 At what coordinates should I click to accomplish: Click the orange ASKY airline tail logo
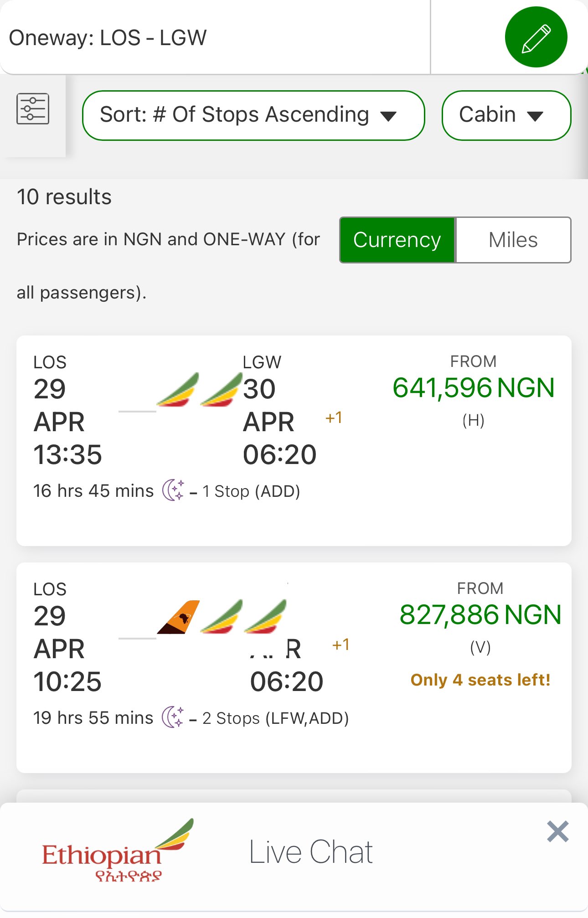(178, 617)
